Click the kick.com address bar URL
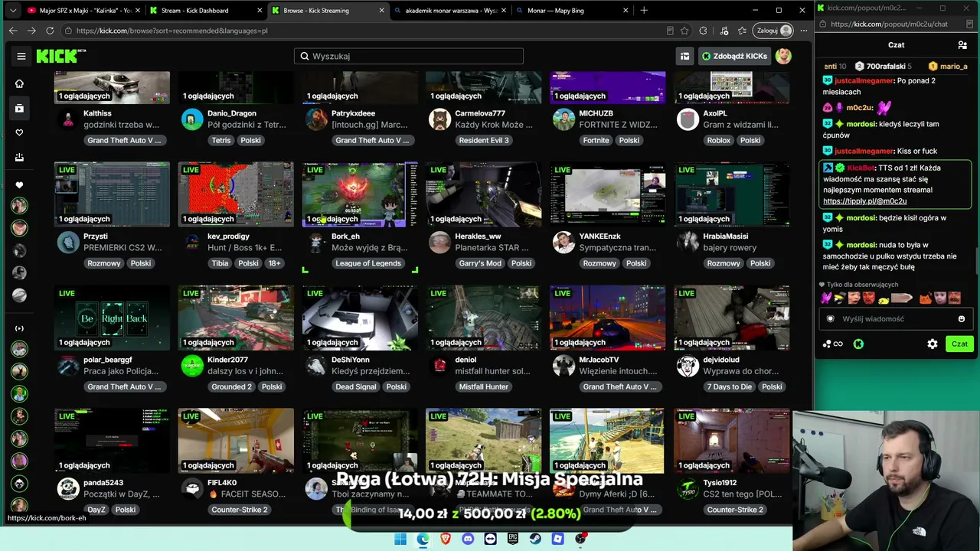The width and height of the screenshot is (980, 551). [171, 31]
